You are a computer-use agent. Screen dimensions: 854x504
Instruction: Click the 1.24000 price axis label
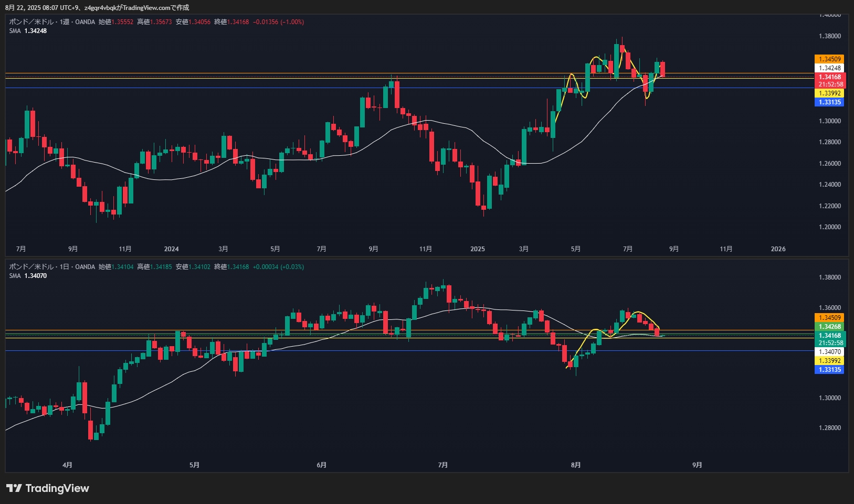pos(829,185)
